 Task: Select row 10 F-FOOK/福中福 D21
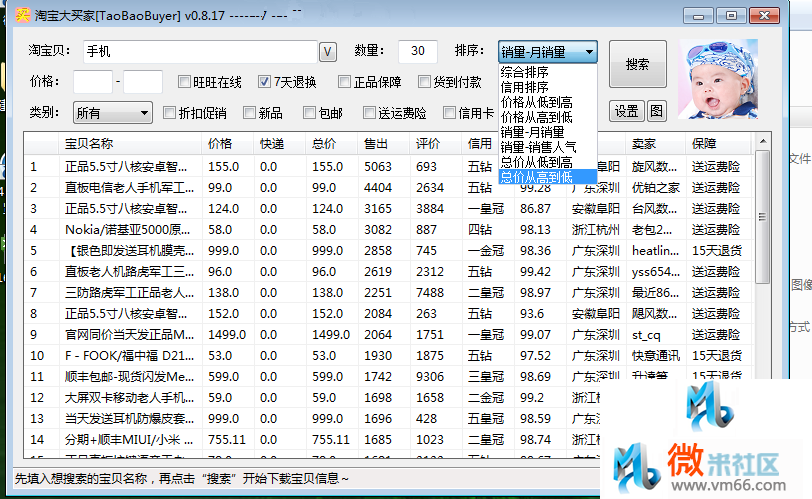pos(388,356)
